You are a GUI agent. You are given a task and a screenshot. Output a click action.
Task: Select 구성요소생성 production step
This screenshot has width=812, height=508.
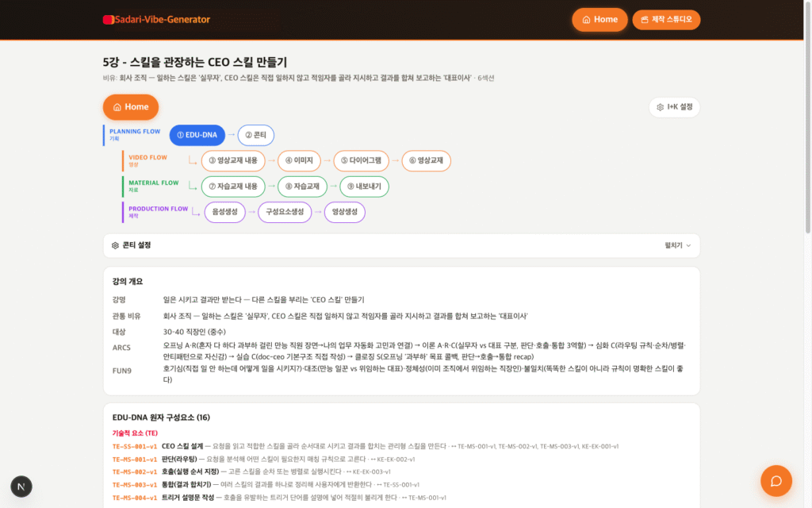(x=285, y=212)
